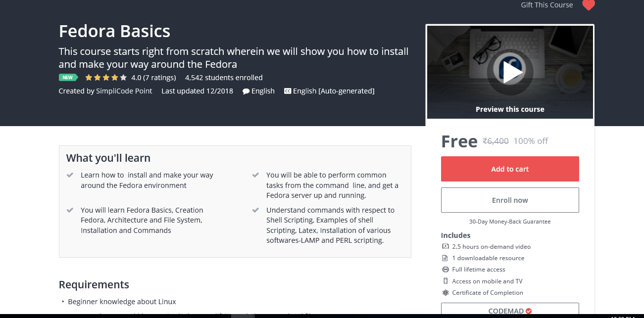This screenshot has height=318, width=644.
Task: Click the certificate of completion icon
Action: point(446,293)
